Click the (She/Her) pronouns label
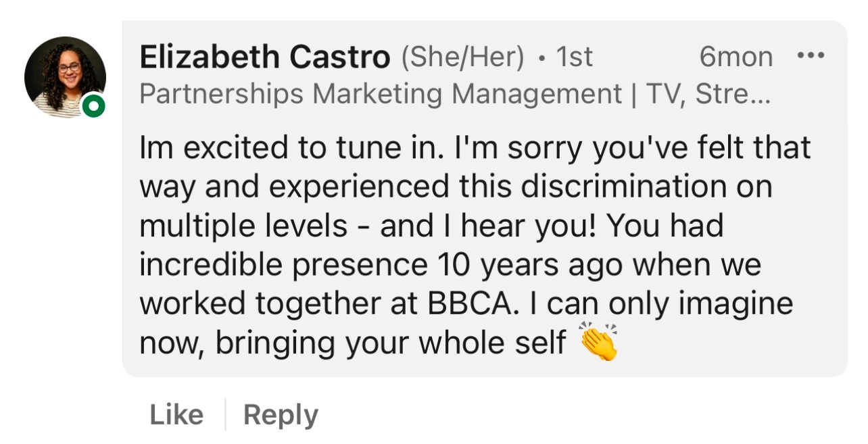 (462, 57)
